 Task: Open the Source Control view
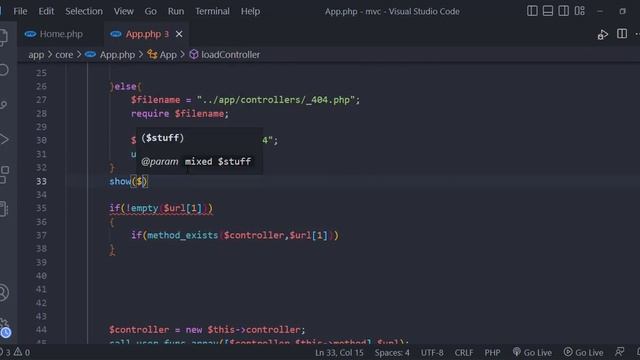4,104
